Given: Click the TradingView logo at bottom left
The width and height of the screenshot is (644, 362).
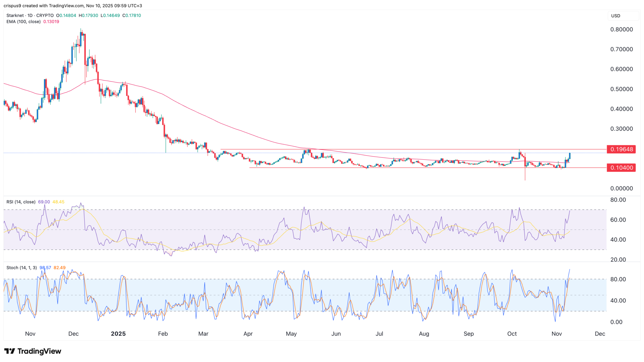Looking at the screenshot, I should (33, 351).
